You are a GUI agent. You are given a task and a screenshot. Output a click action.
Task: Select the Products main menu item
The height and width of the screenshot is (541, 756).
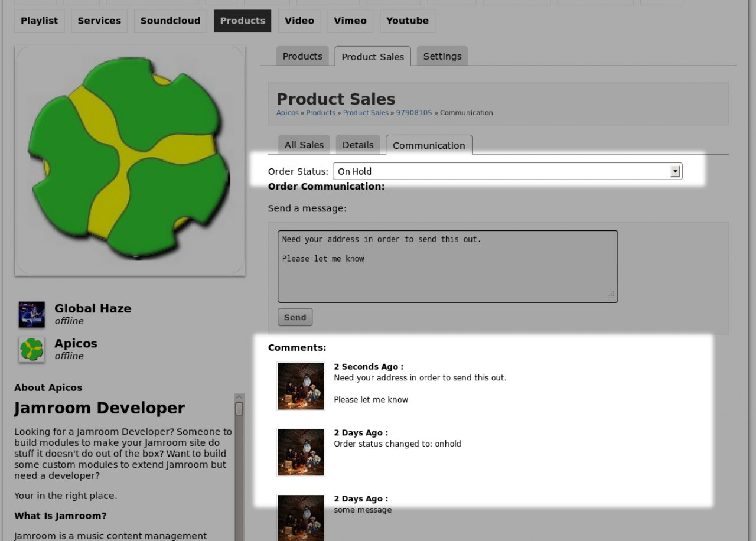[243, 21]
